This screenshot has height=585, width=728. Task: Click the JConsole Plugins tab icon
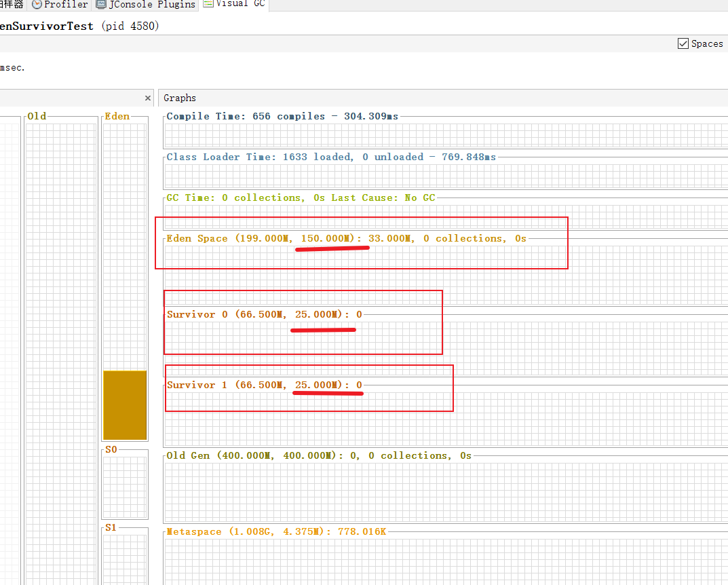coord(100,5)
